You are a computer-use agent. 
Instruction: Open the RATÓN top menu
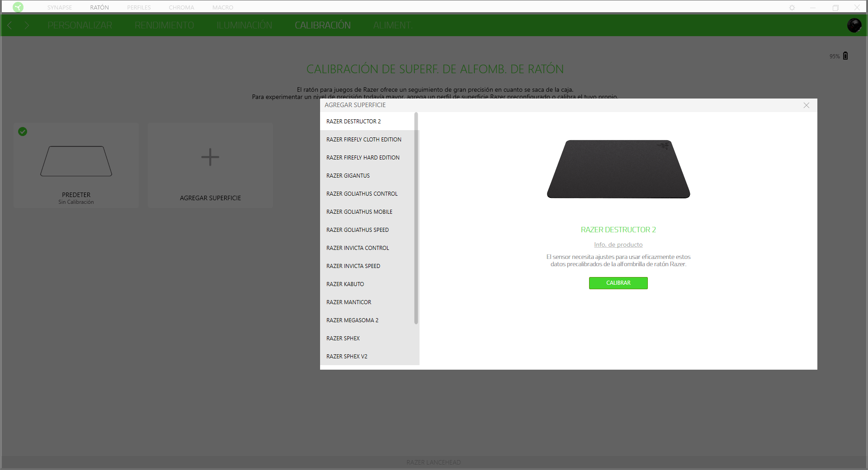(x=99, y=8)
